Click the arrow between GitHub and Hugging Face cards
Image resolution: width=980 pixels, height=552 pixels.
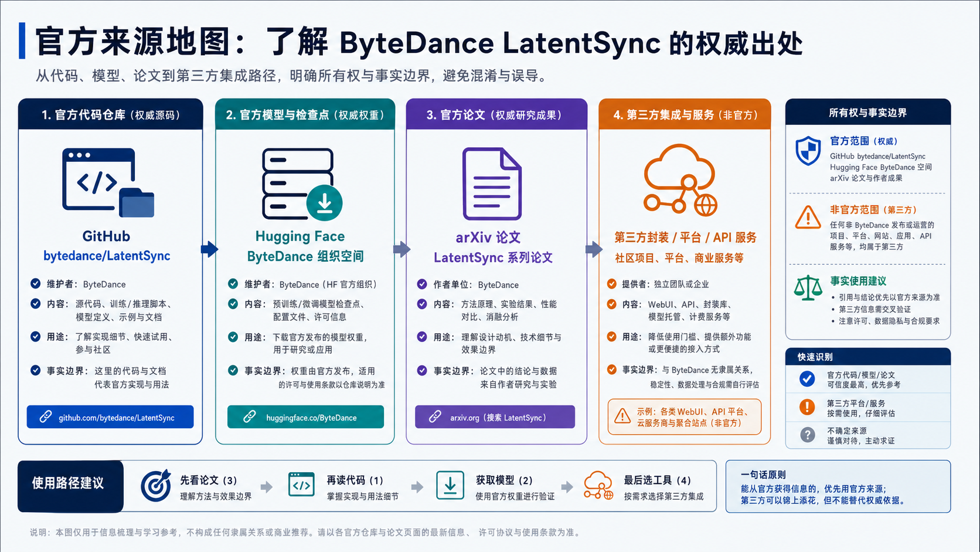[209, 249]
